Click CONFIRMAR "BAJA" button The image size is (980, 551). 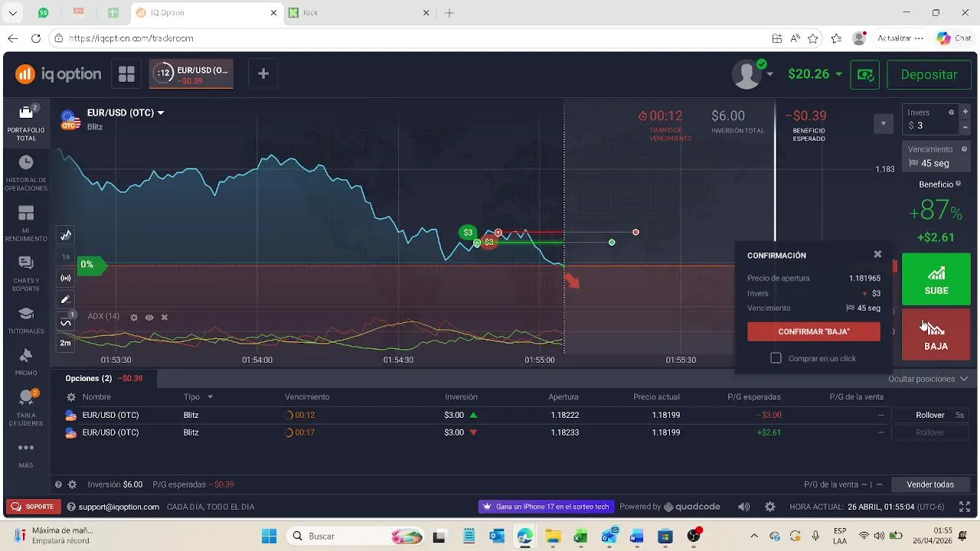coord(814,331)
